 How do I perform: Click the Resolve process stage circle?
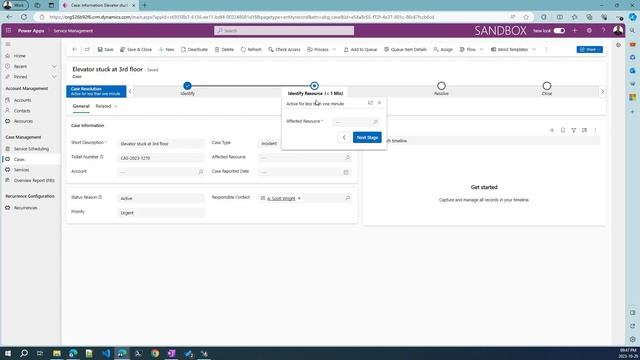tap(441, 86)
